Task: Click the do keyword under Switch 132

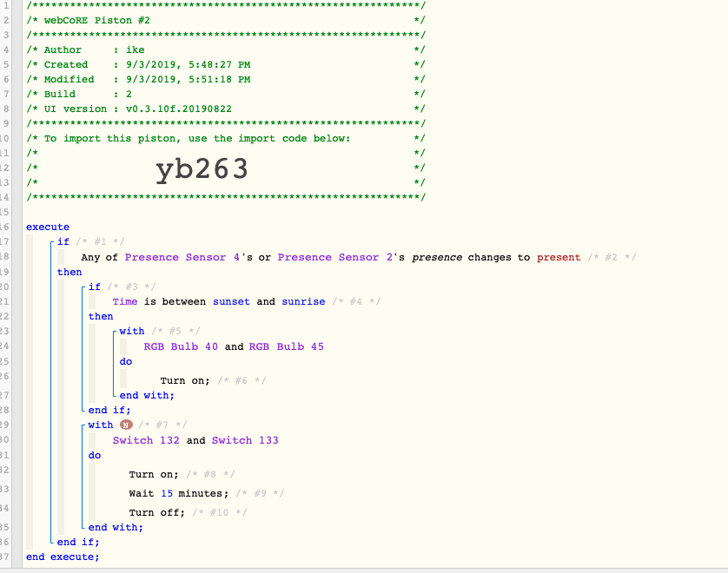Action: [x=94, y=455]
